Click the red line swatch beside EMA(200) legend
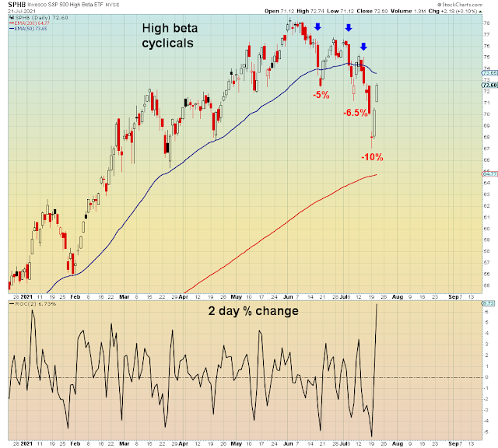The height and width of the screenshot is (448, 498). pyautogui.click(x=12, y=23)
